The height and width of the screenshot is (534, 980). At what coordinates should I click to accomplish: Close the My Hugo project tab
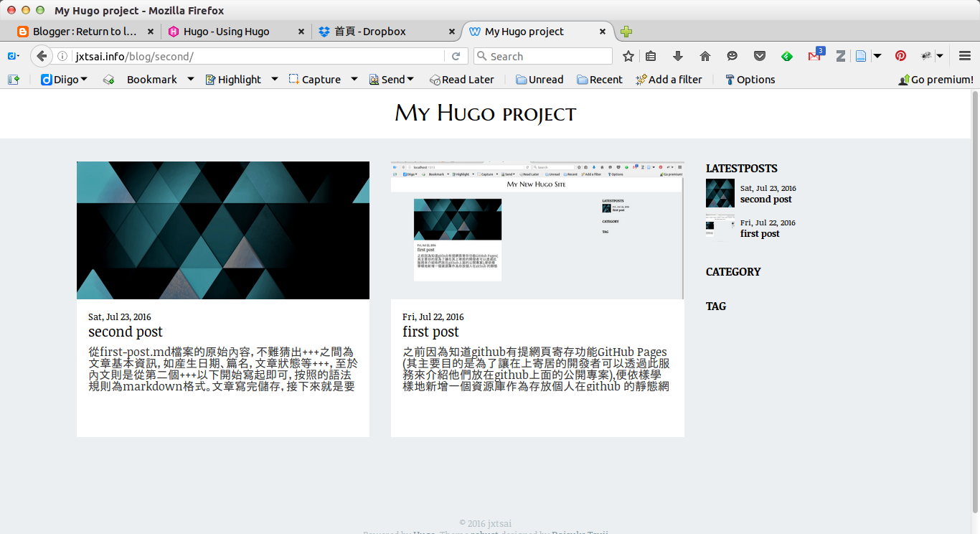point(603,32)
